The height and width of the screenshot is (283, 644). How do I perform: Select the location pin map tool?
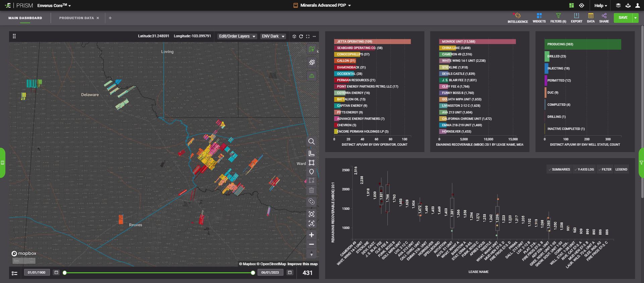(312, 172)
